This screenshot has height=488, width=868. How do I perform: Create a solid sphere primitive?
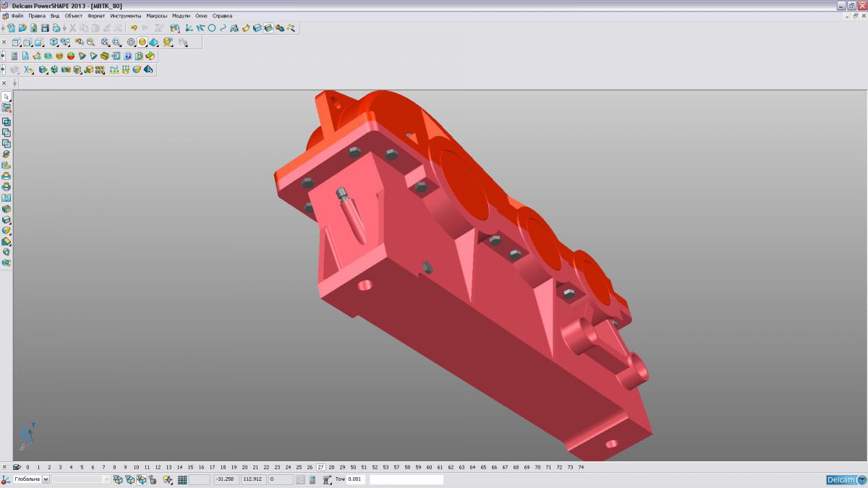click(x=59, y=56)
